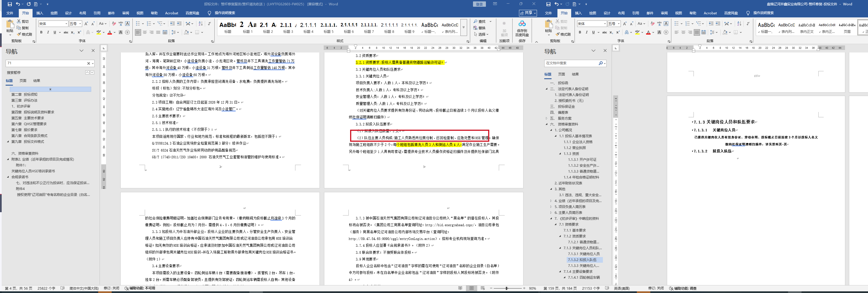The width and height of the screenshot is (868, 293).
Task: Sort text (A-Z) in right window ribbon
Action: tap(739, 24)
